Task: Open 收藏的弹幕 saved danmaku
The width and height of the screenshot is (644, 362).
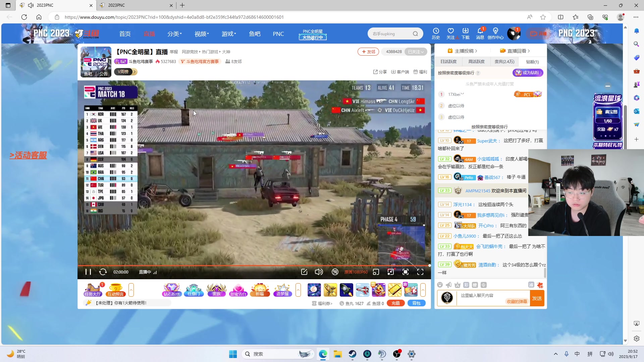Action: (x=517, y=302)
